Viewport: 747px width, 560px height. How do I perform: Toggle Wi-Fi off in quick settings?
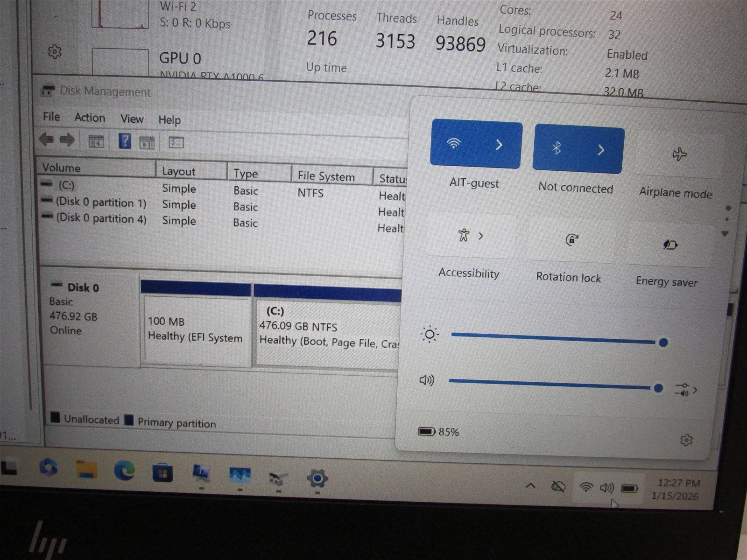tap(453, 143)
